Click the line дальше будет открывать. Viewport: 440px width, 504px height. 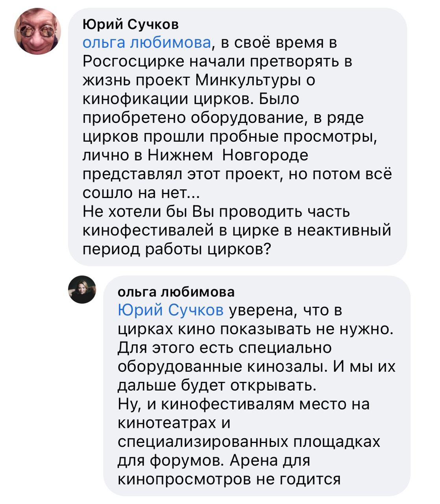217,385
